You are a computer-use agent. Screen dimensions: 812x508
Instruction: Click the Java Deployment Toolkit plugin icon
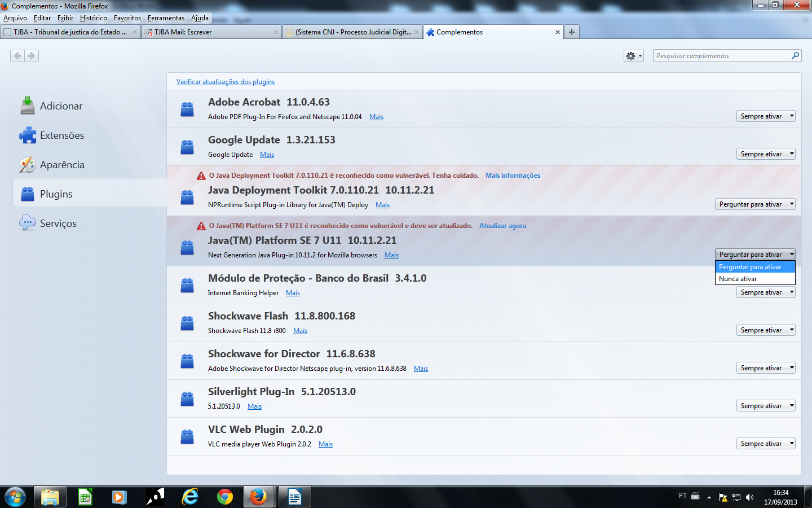click(x=187, y=197)
